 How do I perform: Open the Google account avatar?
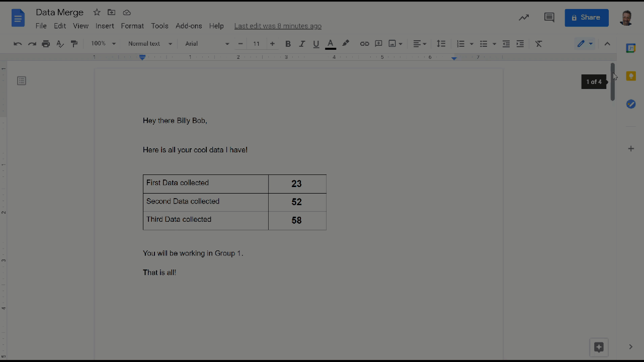point(626,18)
